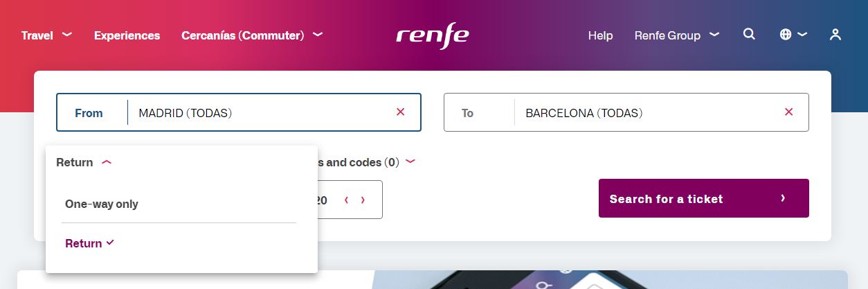This screenshot has height=289, width=868.
Task: Open the search magnifier icon
Action: click(749, 34)
